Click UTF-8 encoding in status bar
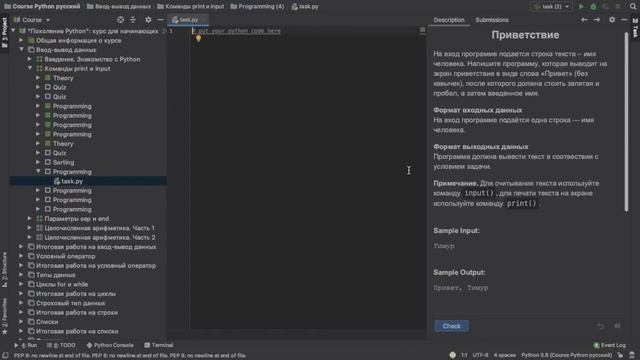This screenshot has height=360, width=640. tap(480, 356)
